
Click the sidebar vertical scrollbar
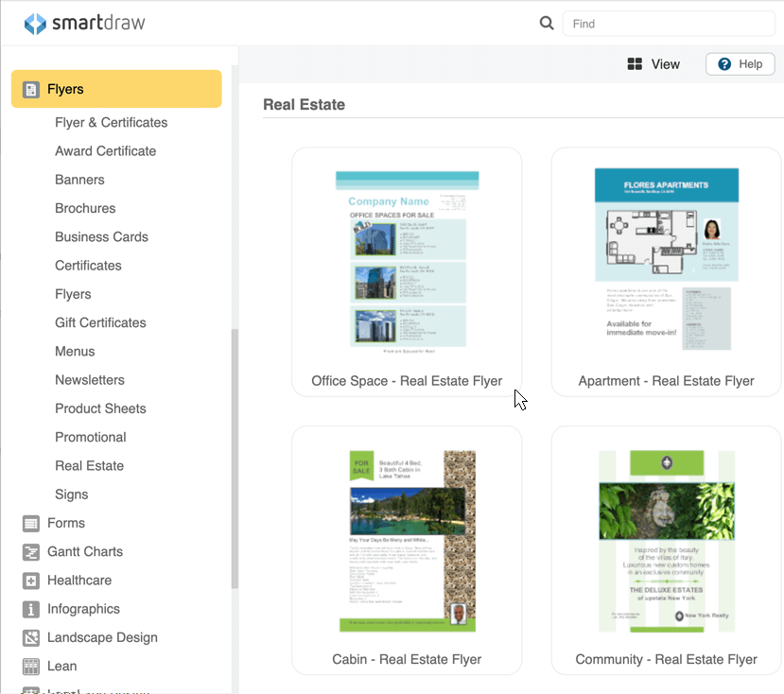pyautogui.click(x=235, y=459)
